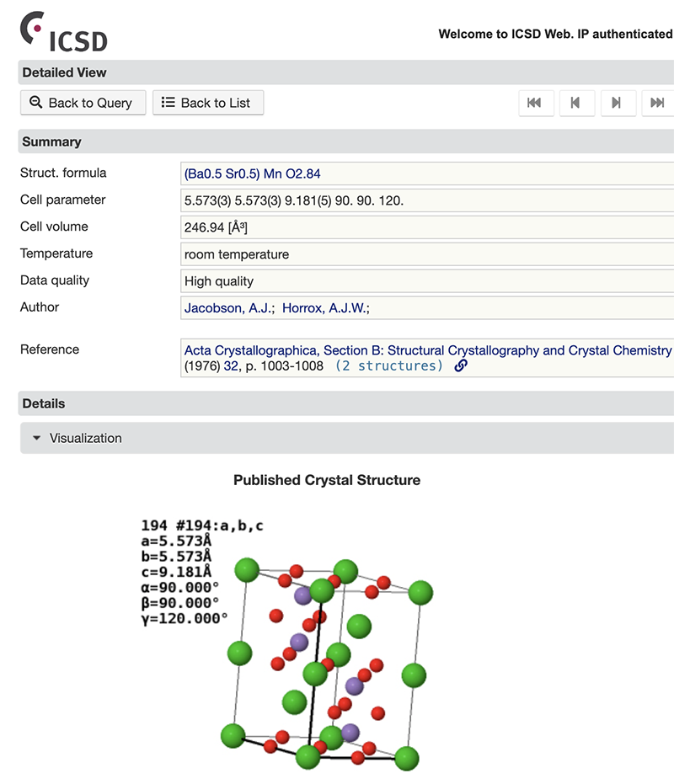The width and height of the screenshot is (674, 784).
Task: Jump to the first record using the navigation icon
Action: click(x=536, y=102)
